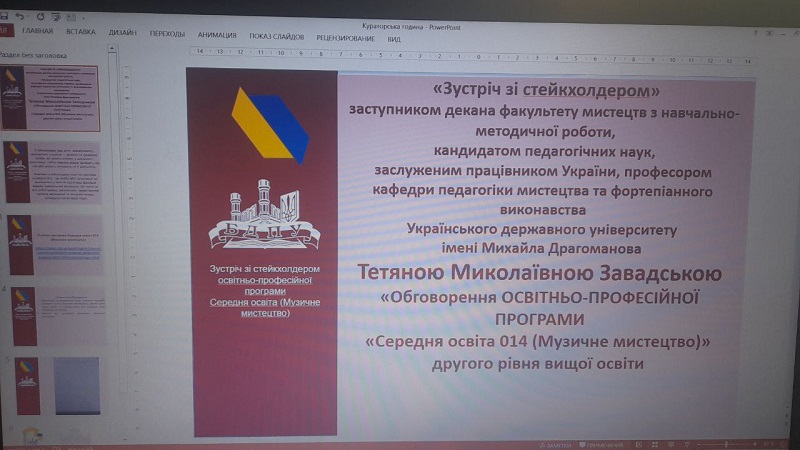800x450 pixels.
Task: Open Customize Quick Access Toolbar dropdown
Action: click(x=83, y=18)
